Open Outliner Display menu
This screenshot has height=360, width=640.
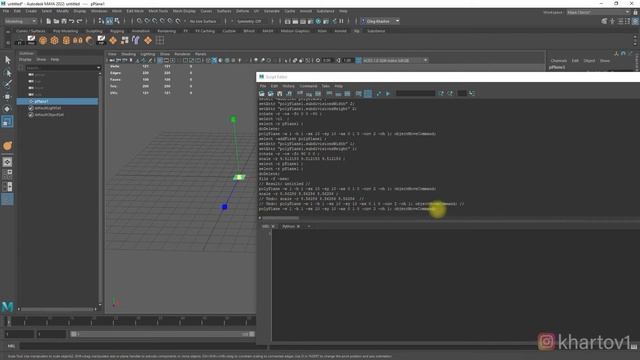[25, 60]
